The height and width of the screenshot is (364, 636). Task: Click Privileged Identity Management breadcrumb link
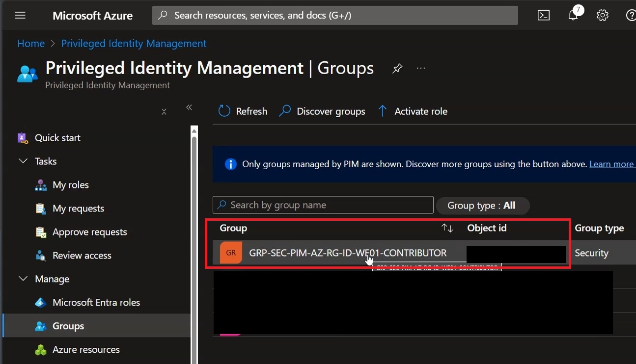point(134,44)
